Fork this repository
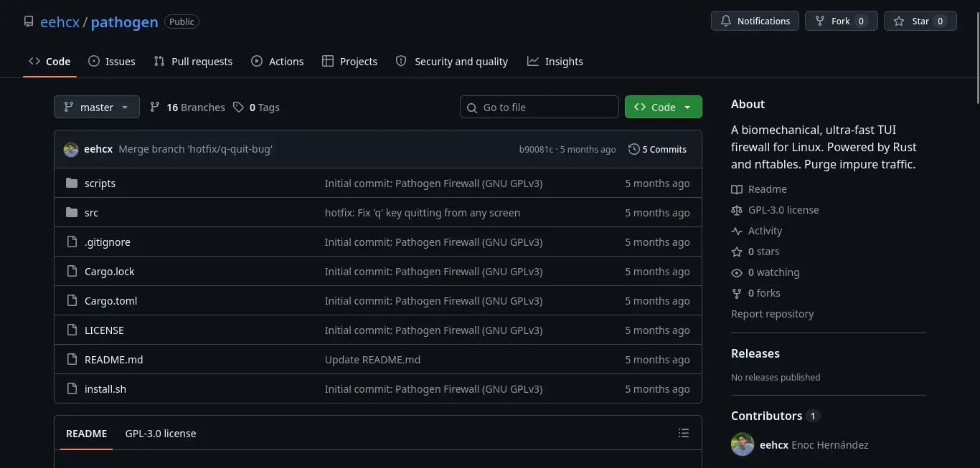Viewport: 980px width, 468px height. pyautogui.click(x=841, y=21)
